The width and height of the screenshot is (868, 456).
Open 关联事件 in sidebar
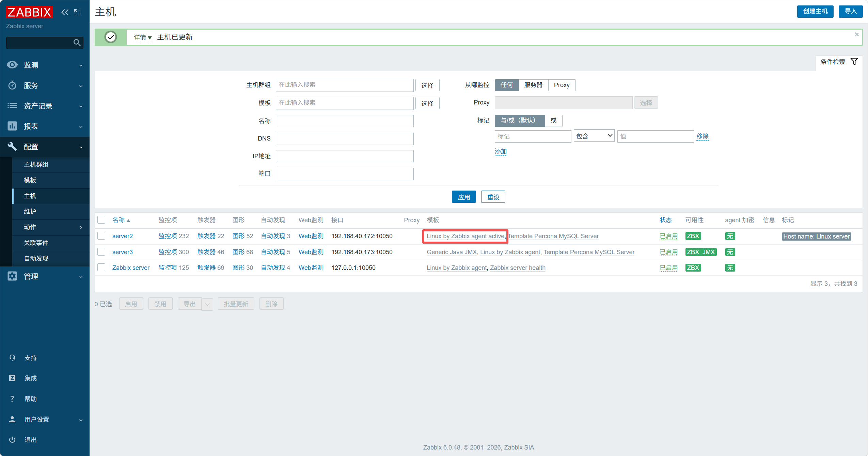pos(51,243)
